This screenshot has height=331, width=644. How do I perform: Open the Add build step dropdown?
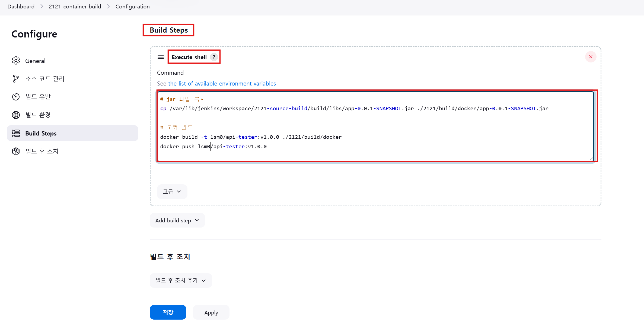[x=177, y=220]
